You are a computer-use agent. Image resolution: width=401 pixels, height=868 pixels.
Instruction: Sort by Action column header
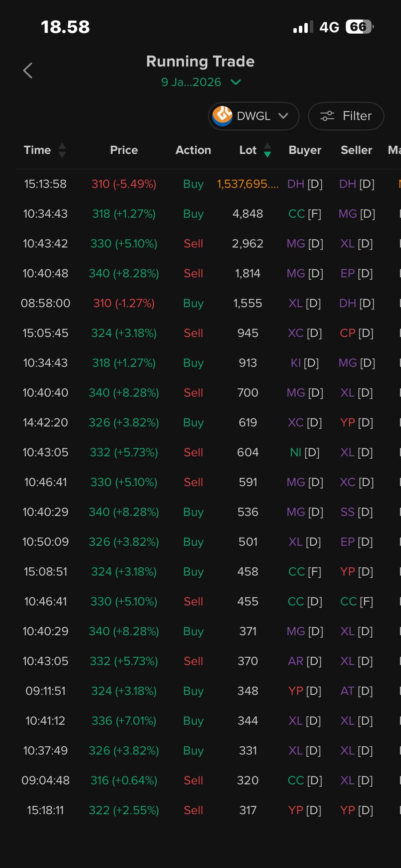[x=193, y=150]
